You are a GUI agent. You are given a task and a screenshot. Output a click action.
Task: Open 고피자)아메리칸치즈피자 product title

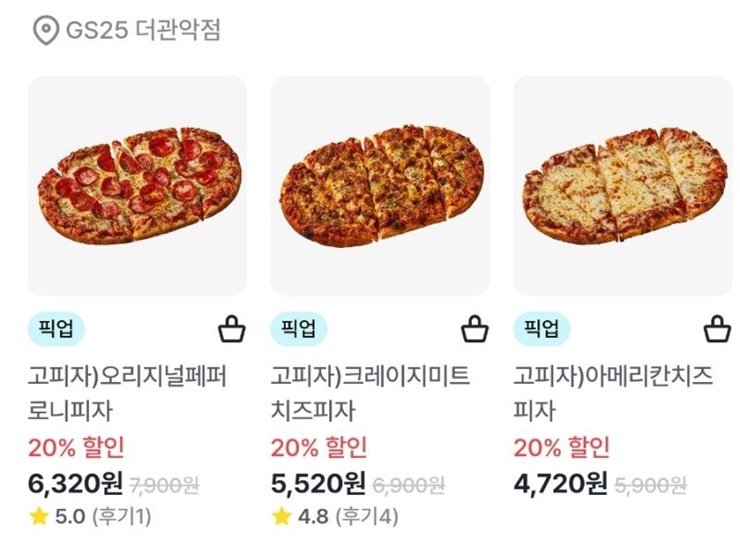(x=613, y=393)
